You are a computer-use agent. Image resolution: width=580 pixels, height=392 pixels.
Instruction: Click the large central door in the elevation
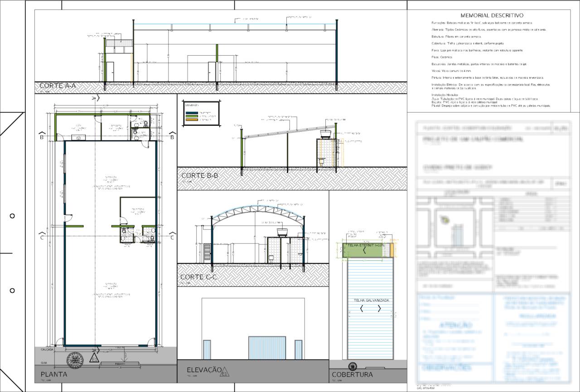(x=266, y=348)
